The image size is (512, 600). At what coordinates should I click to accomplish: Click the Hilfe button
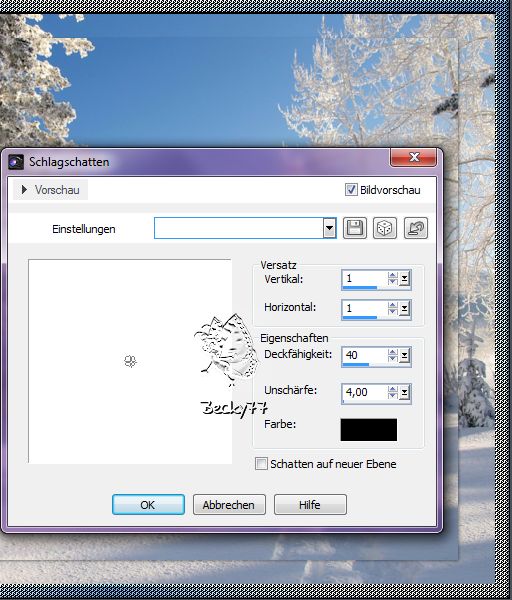310,505
